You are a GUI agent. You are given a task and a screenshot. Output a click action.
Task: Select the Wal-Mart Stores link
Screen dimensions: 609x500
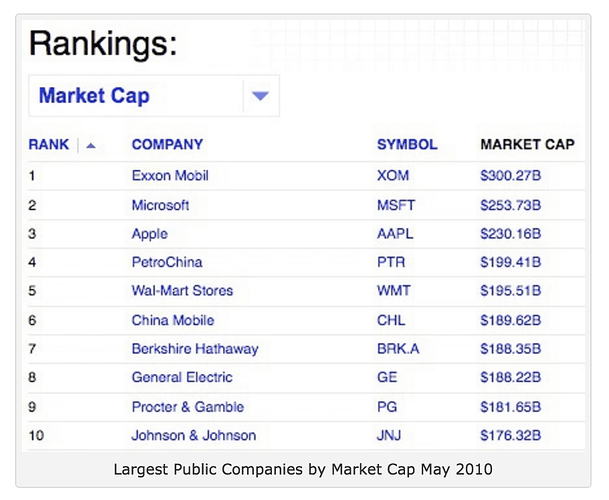182,291
